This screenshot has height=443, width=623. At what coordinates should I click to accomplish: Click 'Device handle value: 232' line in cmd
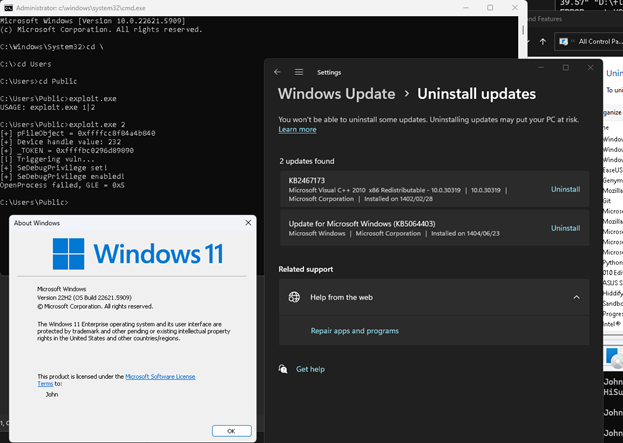pyautogui.click(x=60, y=142)
